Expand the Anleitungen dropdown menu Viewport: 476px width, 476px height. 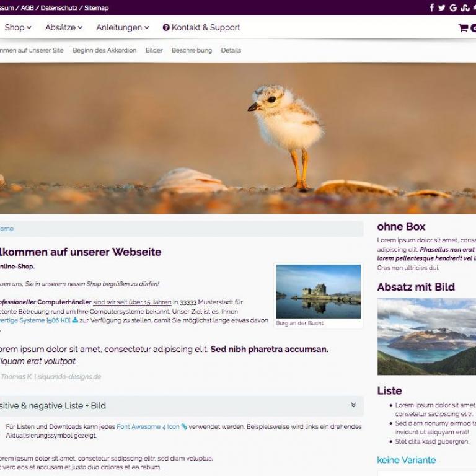122,27
